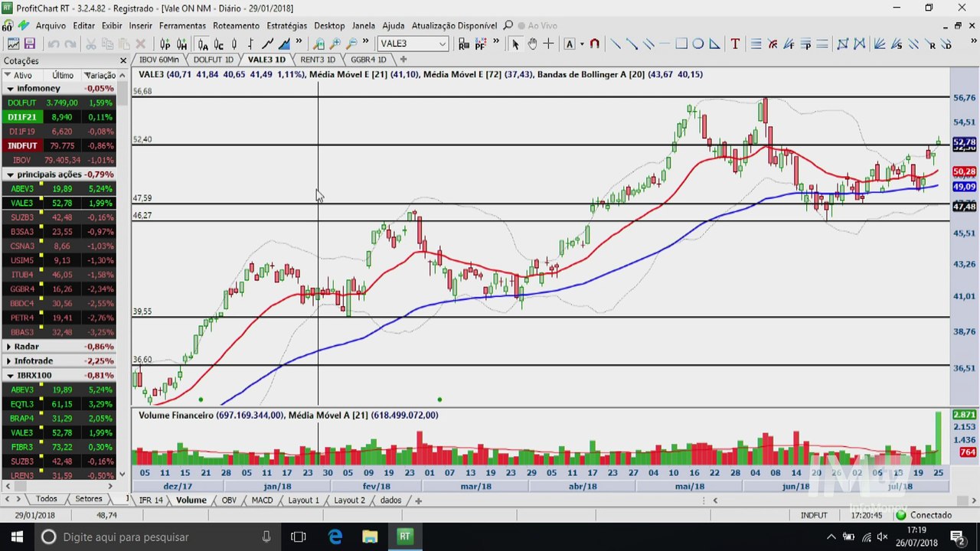Open Microsoft Edge from the taskbar
The height and width of the screenshot is (551, 980).
click(x=335, y=536)
